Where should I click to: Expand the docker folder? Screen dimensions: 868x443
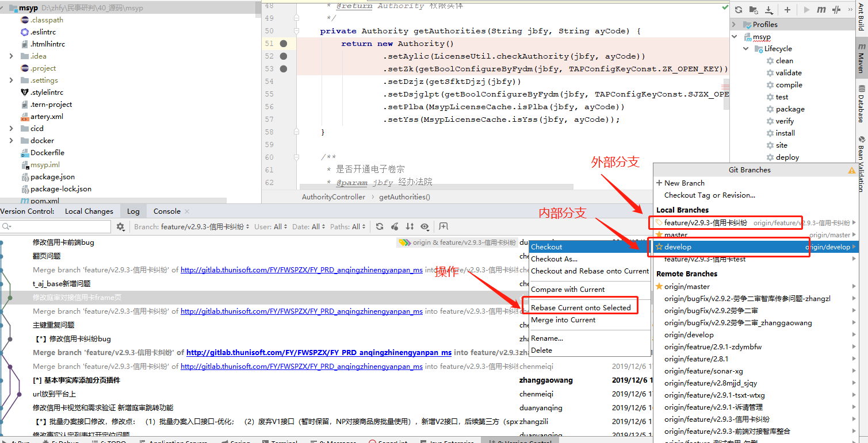coord(12,141)
